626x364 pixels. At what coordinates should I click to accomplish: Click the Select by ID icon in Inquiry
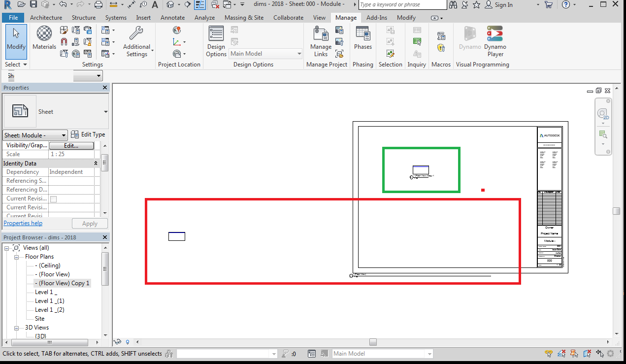click(417, 42)
